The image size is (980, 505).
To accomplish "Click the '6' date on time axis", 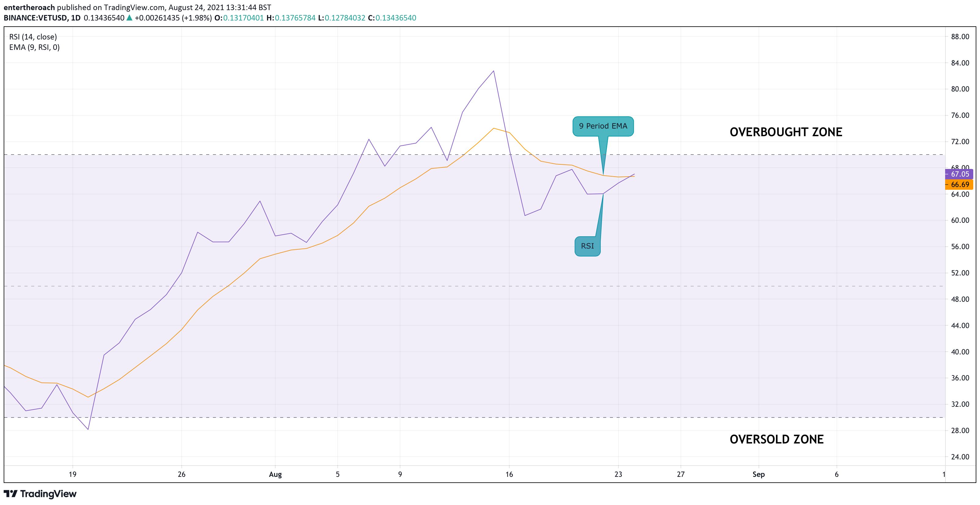I will pos(837,474).
